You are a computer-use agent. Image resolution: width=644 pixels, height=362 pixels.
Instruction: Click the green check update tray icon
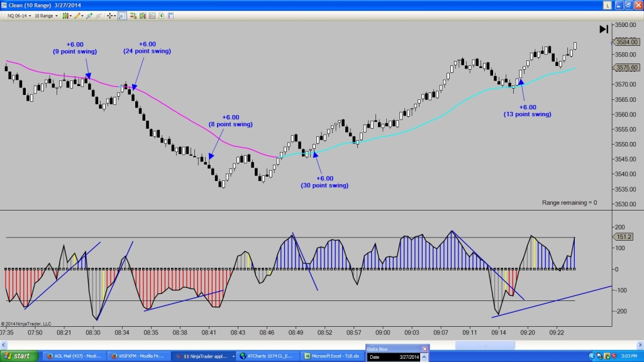point(607,356)
